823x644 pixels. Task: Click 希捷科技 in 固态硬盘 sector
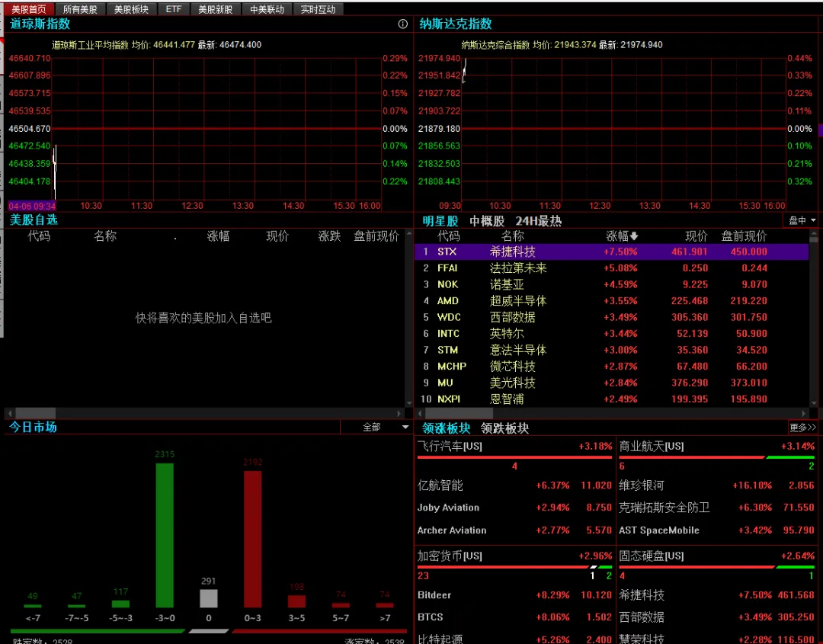[642, 595]
